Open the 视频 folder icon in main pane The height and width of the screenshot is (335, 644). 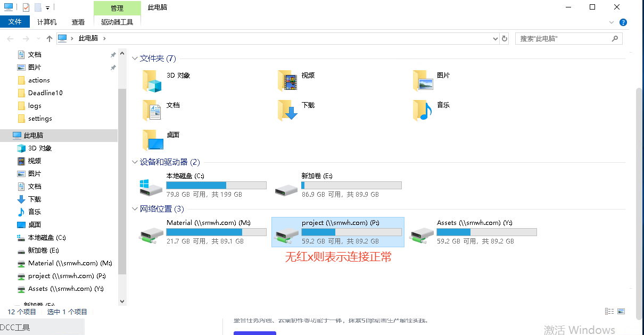[x=287, y=81]
